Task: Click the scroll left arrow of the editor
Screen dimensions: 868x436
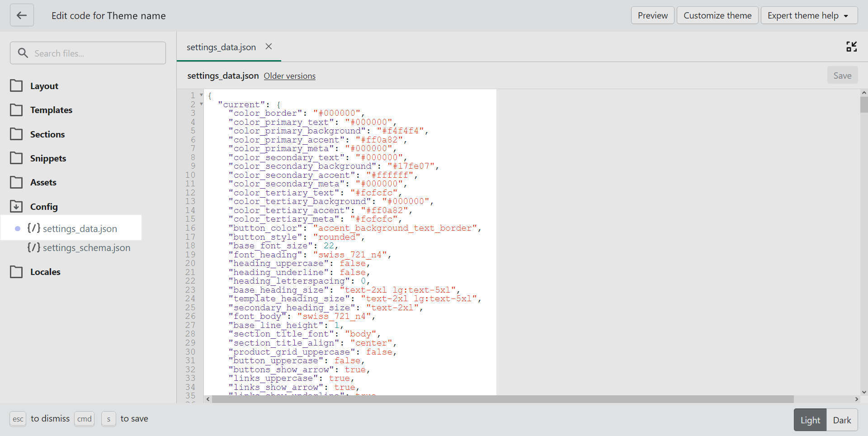Action: [x=208, y=399]
